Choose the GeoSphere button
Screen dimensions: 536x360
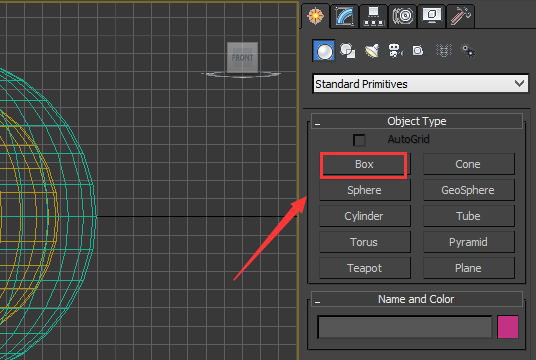tap(469, 190)
